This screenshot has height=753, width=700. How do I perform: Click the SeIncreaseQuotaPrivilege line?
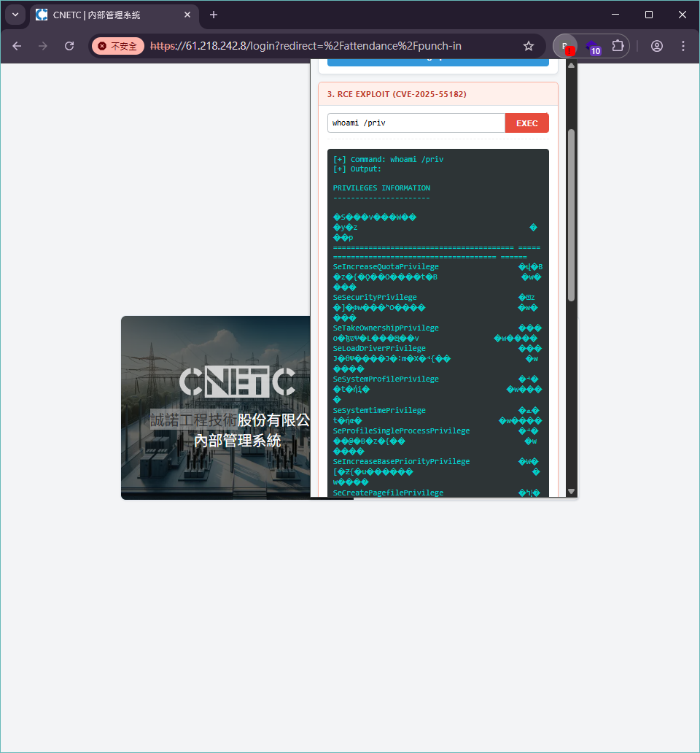[386, 266]
